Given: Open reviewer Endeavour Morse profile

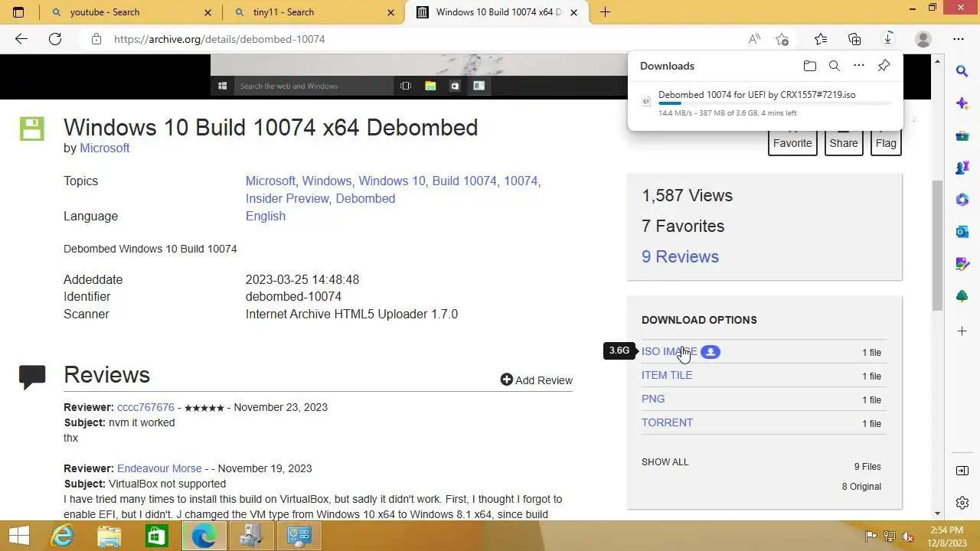Looking at the screenshot, I should tap(159, 468).
